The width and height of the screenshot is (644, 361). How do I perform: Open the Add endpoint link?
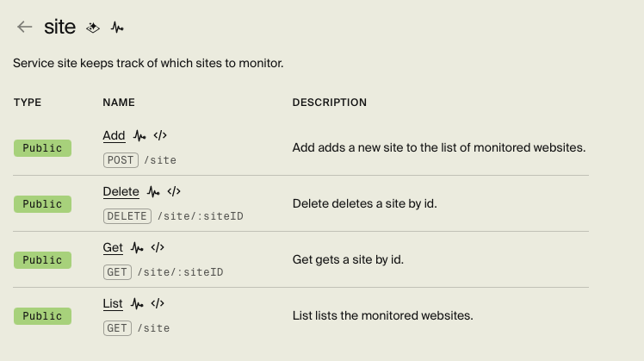tap(114, 136)
